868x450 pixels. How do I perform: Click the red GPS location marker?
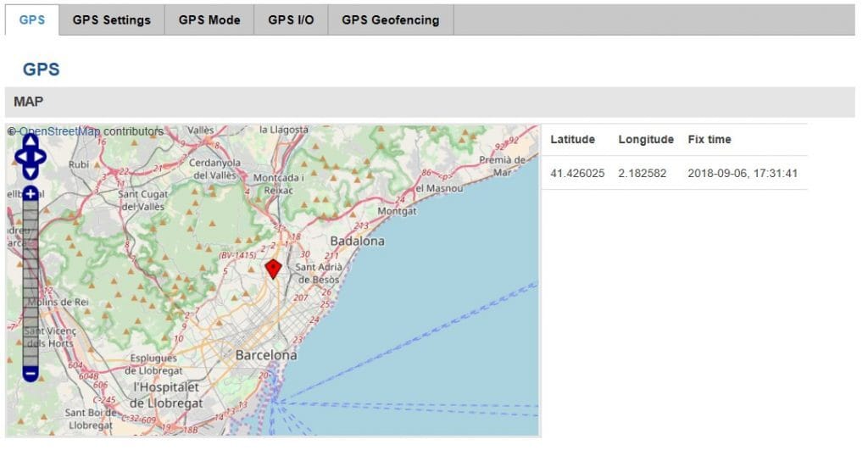click(273, 269)
